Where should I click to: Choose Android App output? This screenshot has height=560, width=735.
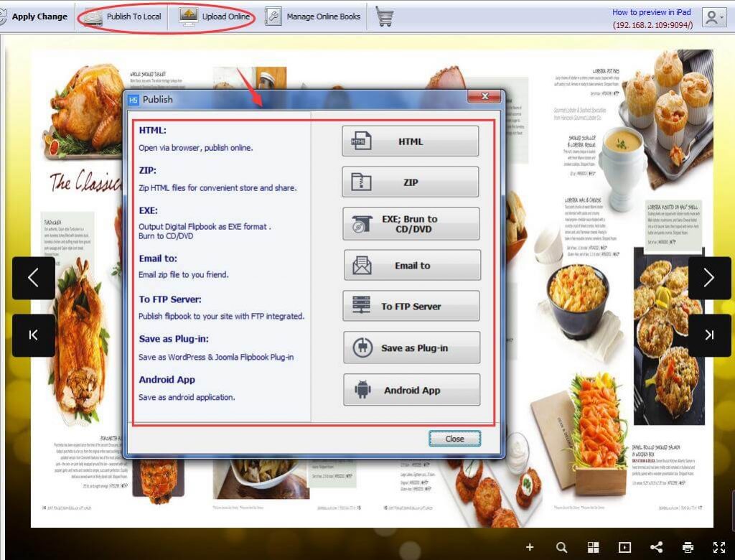click(411, 390)
